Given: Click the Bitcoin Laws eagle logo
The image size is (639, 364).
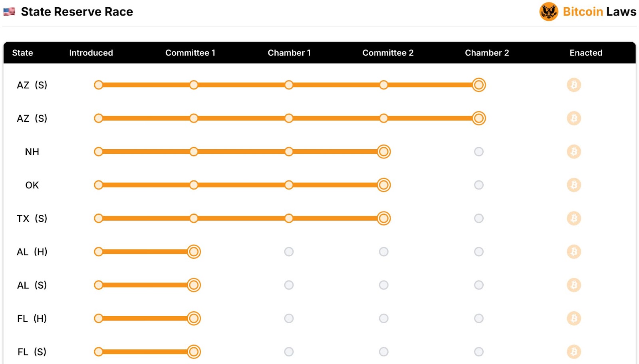Looking at the screenshot, I should (x=548, y=12).
